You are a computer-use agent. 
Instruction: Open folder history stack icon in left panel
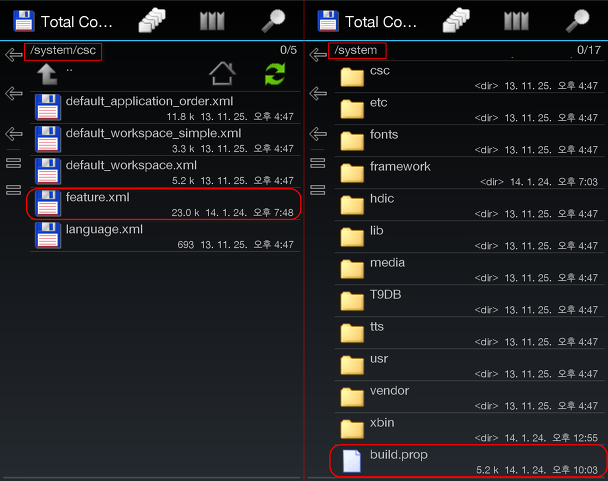pyautogui.click(x=152, y=20)
